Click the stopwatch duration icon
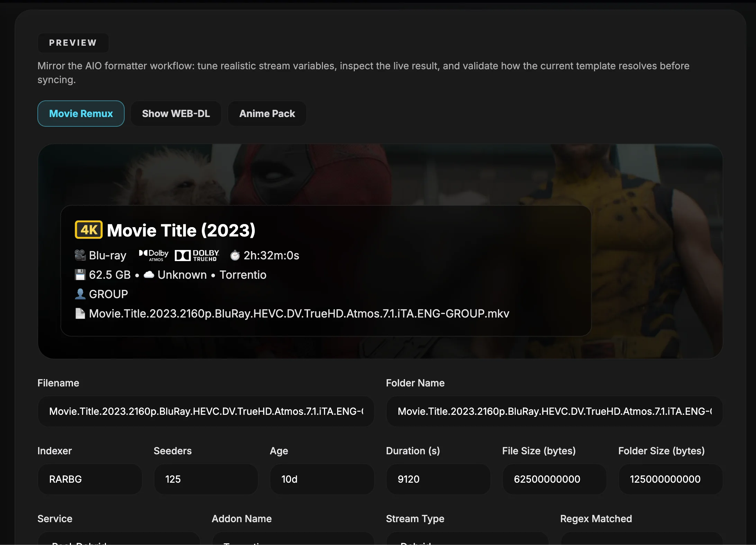756x545 pixels. tap(235, 256)
